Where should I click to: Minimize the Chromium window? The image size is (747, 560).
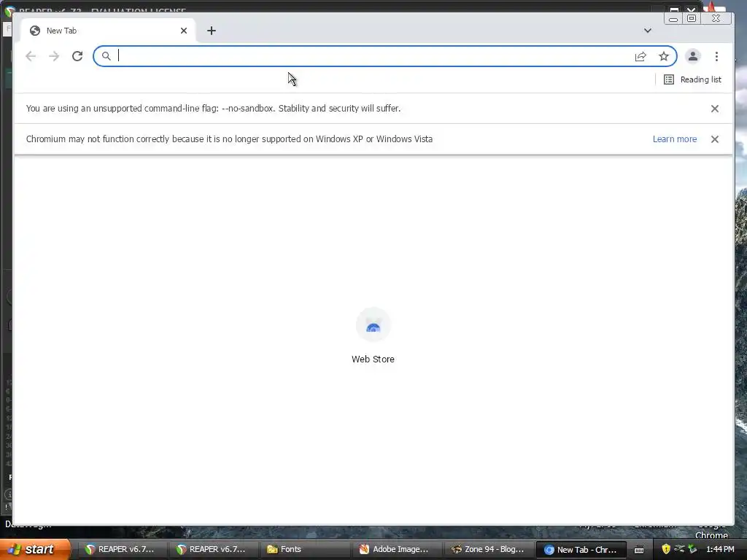coord(673,18)
